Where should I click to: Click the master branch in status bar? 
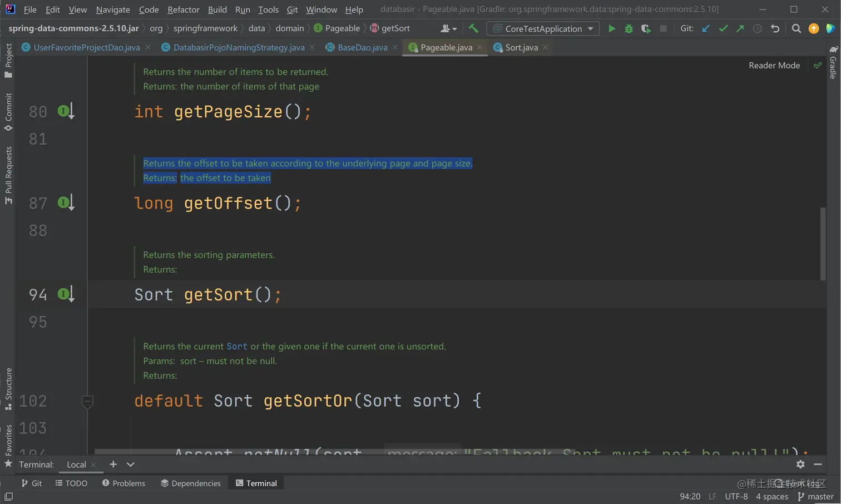tap(815, 496)
